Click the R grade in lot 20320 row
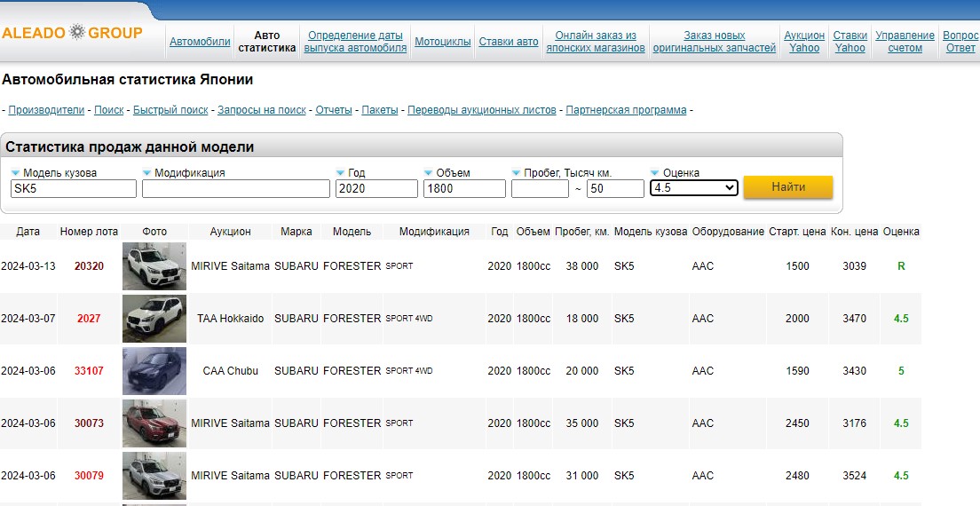The width and height of the screenshot is (980, 506). (901, 266)
